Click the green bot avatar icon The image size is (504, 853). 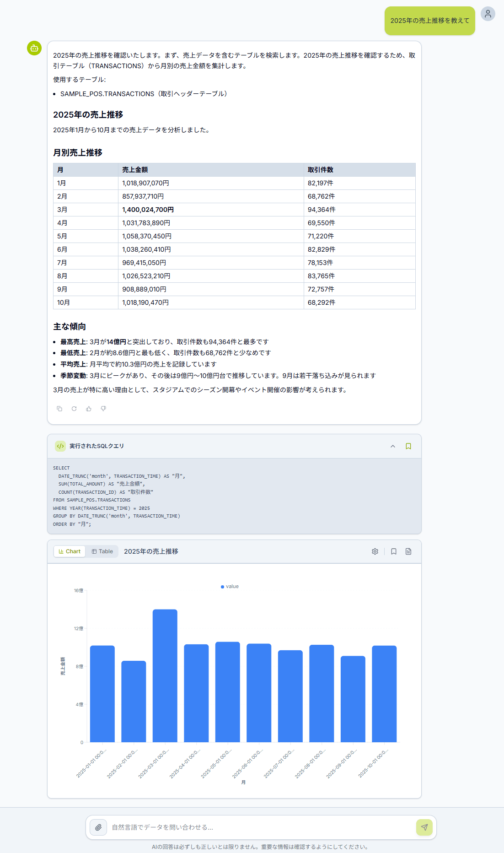34,48
